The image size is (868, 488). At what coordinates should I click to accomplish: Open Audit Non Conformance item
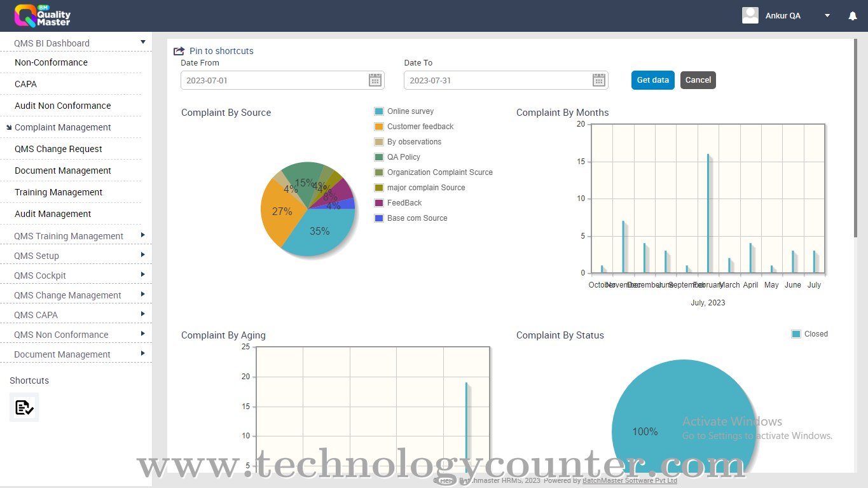(62, 106)
